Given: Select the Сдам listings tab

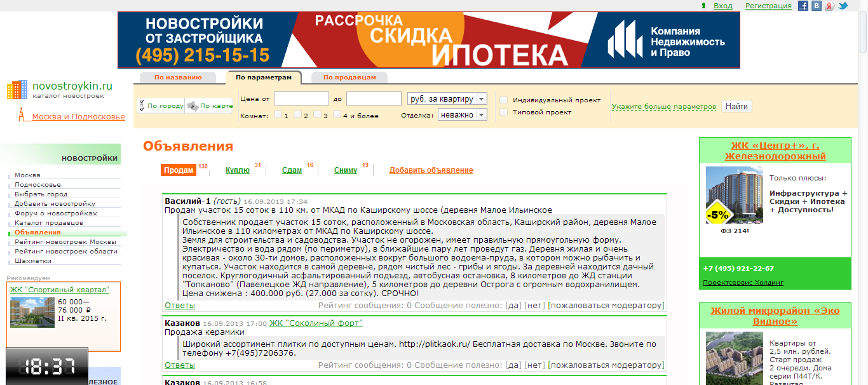Looking at the screenshot, I should pos(292,170).
